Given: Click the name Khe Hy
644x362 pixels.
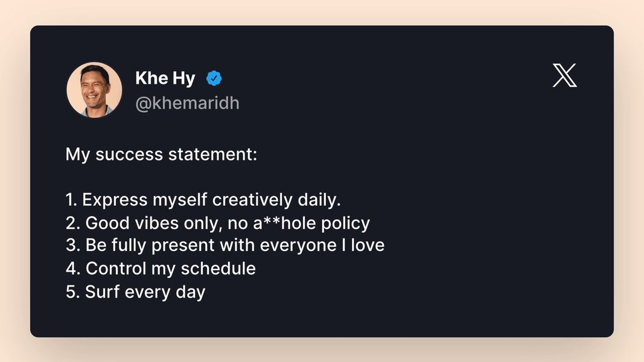Looking at the screenshot, I should pos(165,78).
